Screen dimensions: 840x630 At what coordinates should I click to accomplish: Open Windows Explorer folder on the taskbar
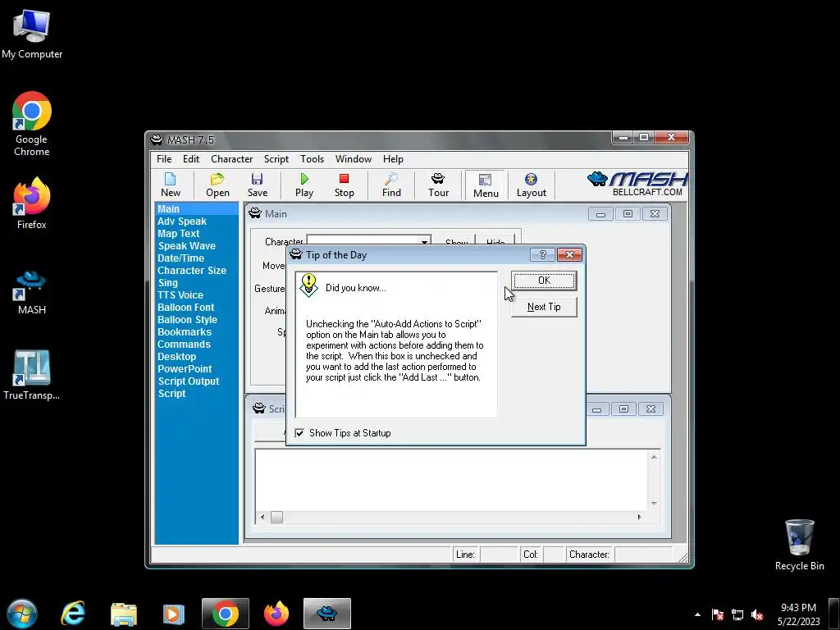coord(124,614)
